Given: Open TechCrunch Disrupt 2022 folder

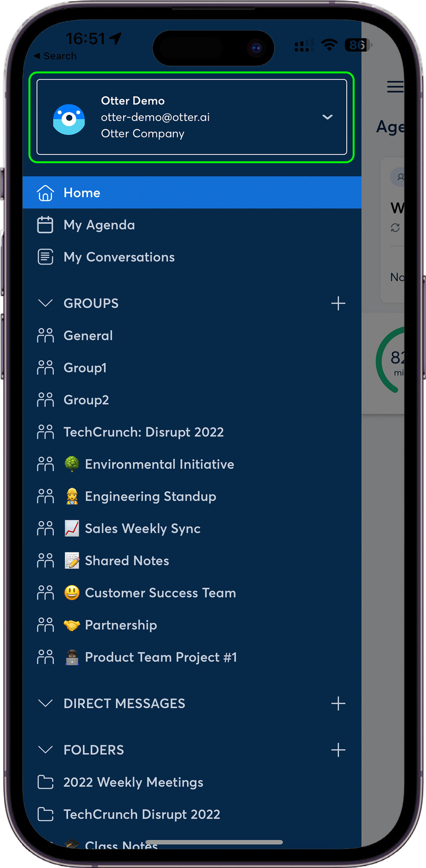Looking at the screenshot, I should (x=192, y=814).
